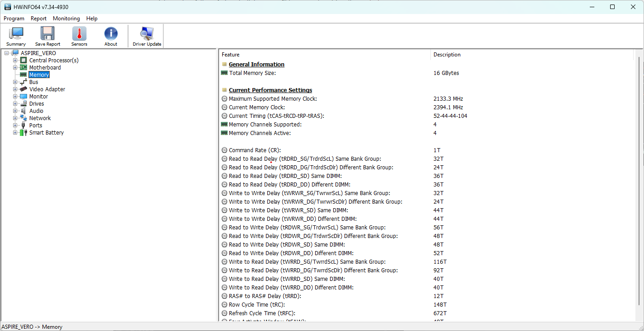Open the Sensors thermometer icon

click(79, 36)
